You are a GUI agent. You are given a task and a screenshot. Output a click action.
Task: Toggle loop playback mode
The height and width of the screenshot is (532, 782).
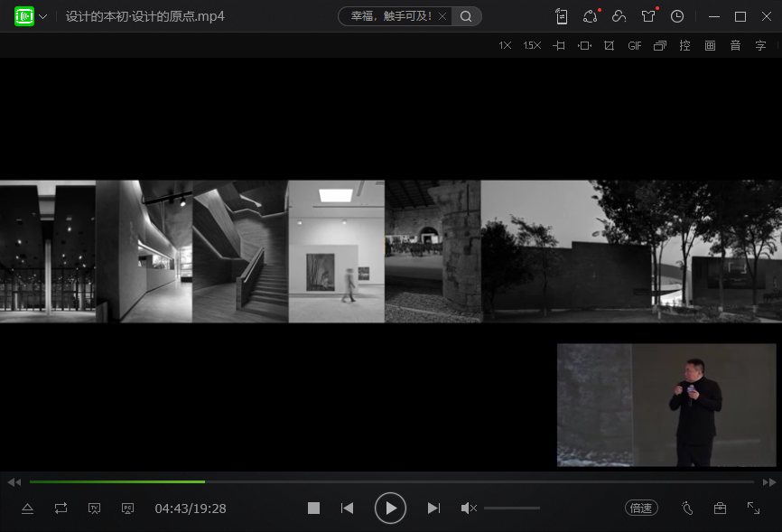pyautogui.click(x=61, y=509)
